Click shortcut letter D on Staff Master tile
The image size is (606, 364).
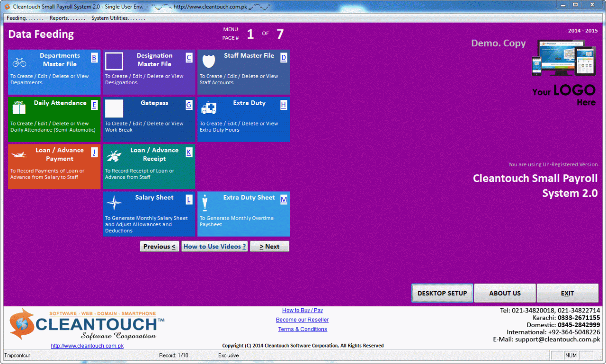coord(284,58)
